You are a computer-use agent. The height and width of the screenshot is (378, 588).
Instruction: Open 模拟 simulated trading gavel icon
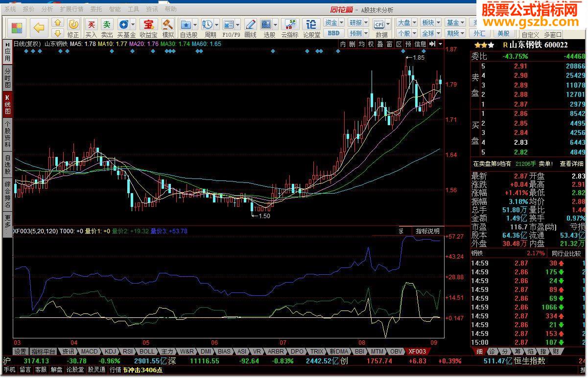(168, 27)
